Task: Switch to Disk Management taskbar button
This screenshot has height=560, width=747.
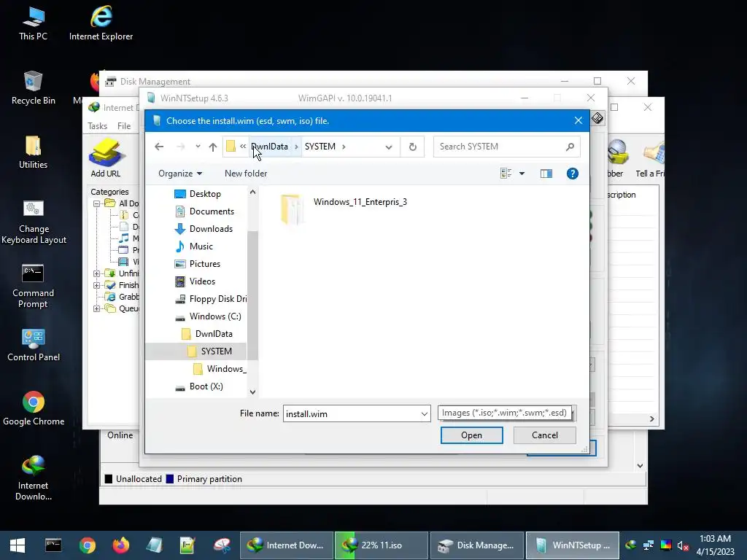Action: tap(476, 545)
